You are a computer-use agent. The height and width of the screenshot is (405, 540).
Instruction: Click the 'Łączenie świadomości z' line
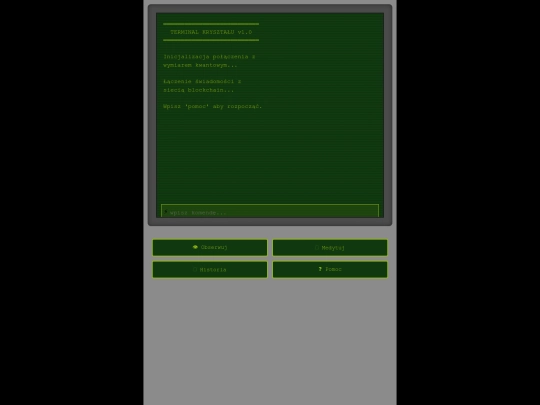(x=202, y=81)
